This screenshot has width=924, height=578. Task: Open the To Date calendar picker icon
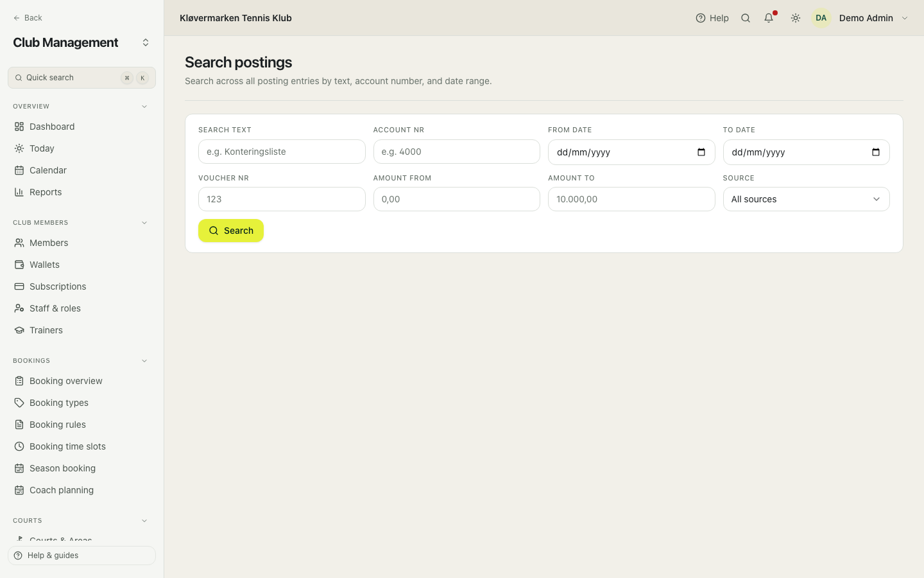click(x=876, y=152)
